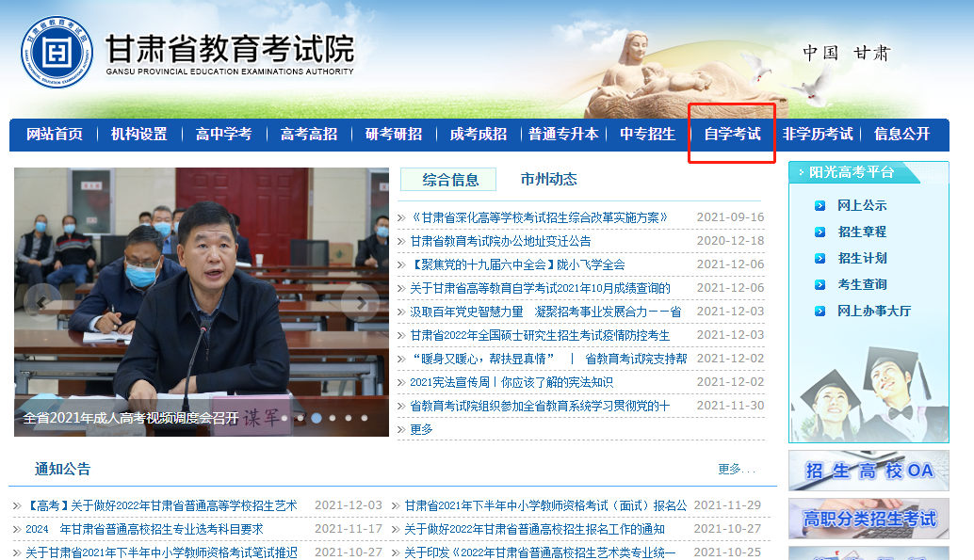Click carousel caption 全省2021年成人高考视频调度会召开
The height and width of the screenshot is (560, 974).
(x=130, y=419)
